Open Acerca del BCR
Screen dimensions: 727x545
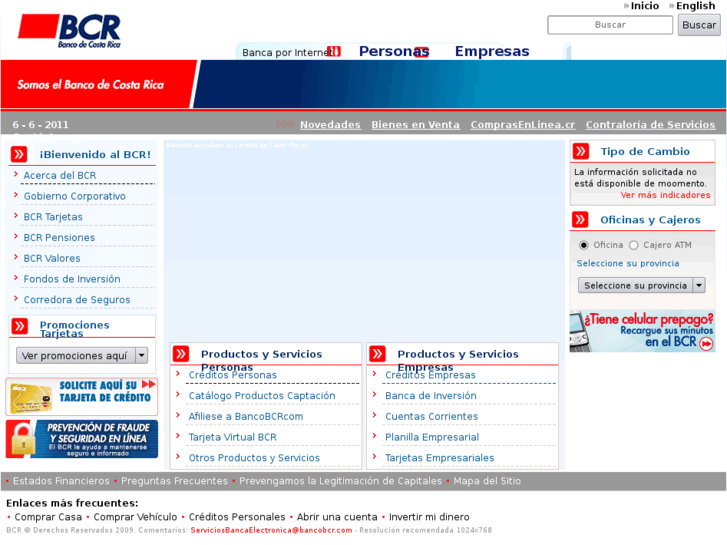coord(60,175)
